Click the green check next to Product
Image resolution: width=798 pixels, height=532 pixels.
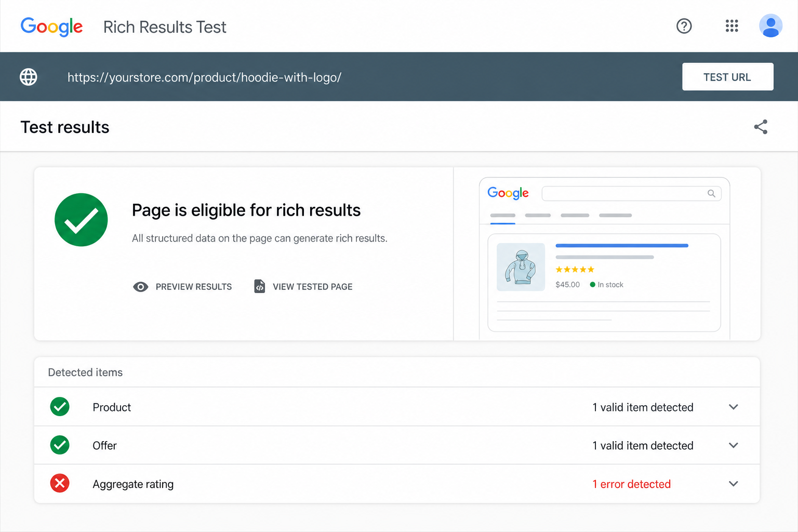[60, 407]
